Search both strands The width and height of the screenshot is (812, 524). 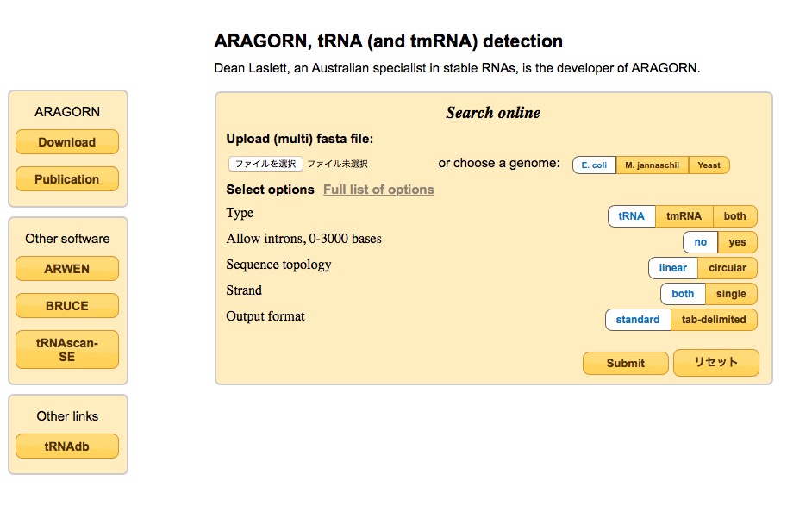683,294
